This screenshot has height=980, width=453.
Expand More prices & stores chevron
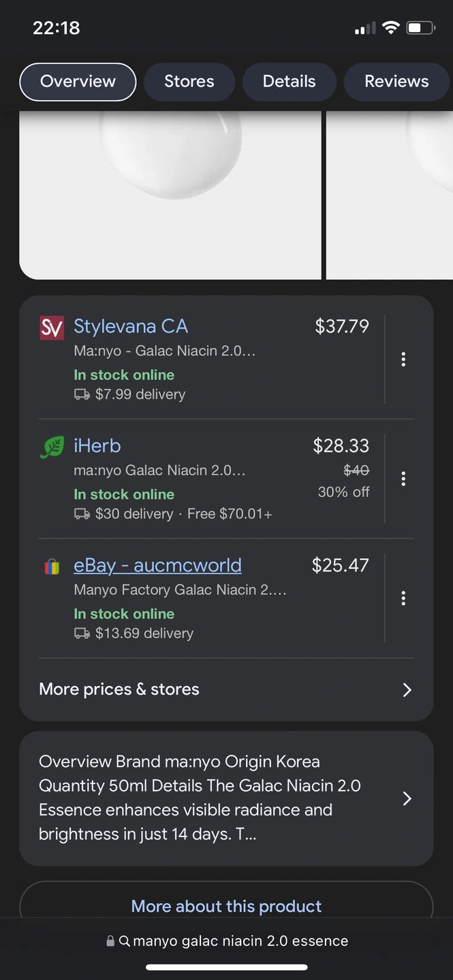pos(407,690)
